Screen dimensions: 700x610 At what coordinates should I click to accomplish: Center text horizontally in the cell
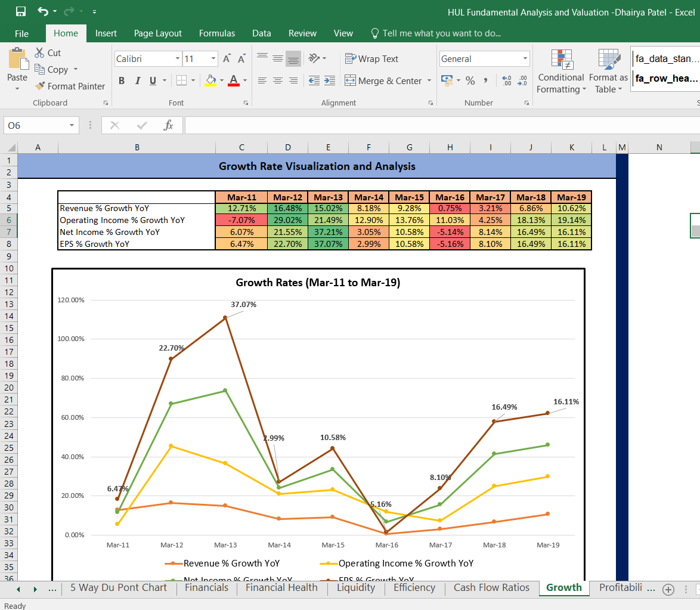tap(278, 80)
